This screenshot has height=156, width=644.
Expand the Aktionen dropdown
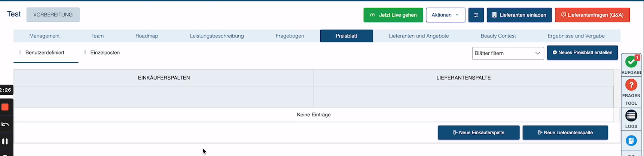(x=445, y=15)
